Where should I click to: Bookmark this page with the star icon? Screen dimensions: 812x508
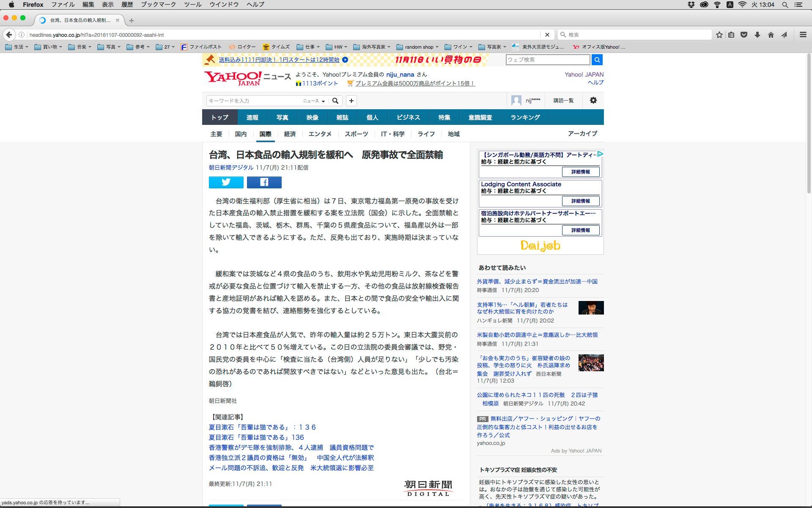click(719, 35)
